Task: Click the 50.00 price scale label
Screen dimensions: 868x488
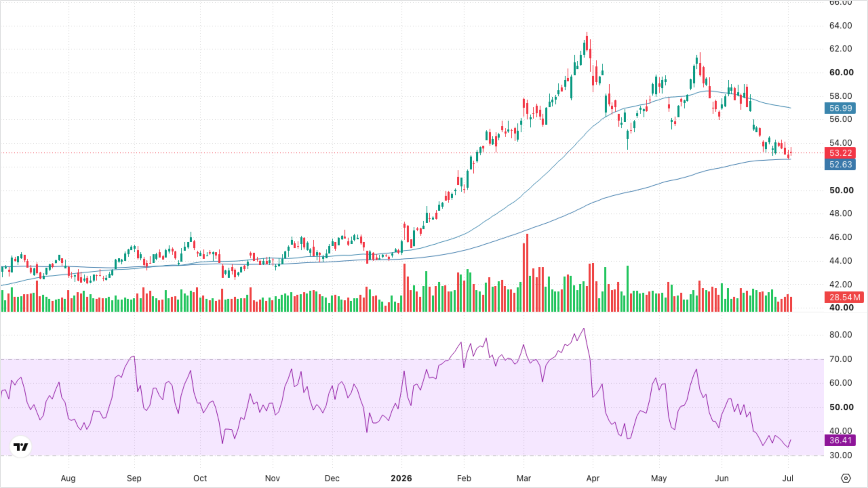Action: click(842, 190)
